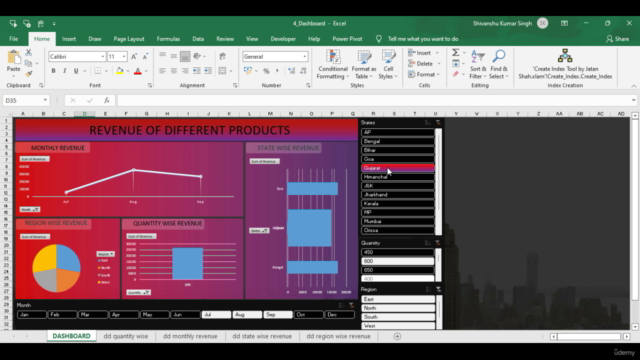This screenshot has height=360, width=640.
Task: Click the Merge & Center icon
Action: [x=222, y=71]
